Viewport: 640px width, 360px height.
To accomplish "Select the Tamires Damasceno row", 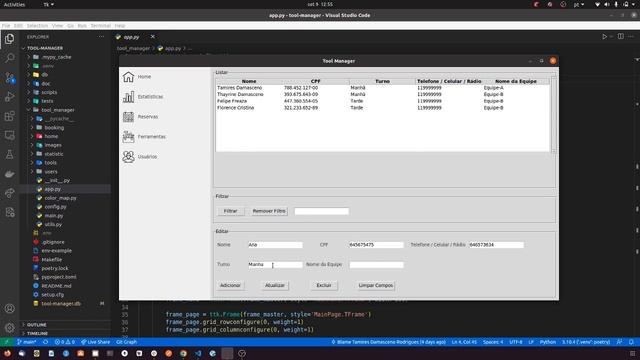I will tap(382, 88).
